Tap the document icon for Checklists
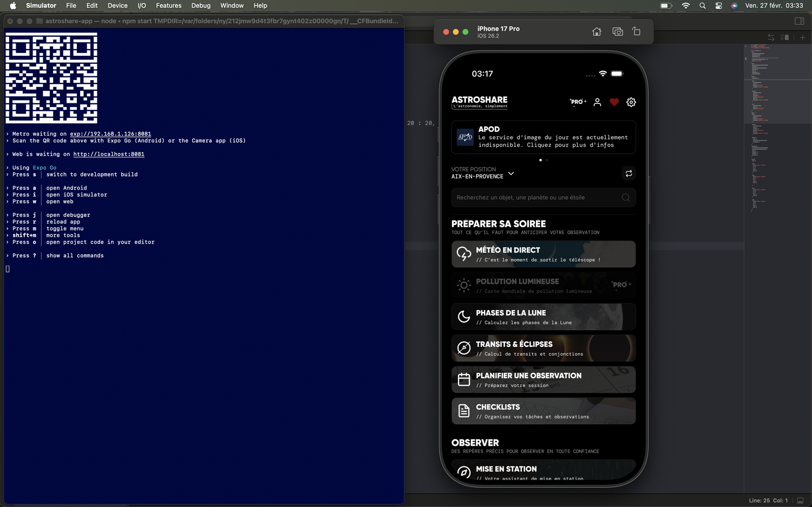 [464, 411]
